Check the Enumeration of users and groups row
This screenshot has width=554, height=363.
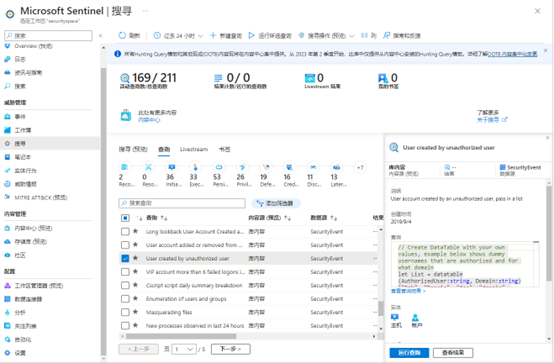pos(125,299)
